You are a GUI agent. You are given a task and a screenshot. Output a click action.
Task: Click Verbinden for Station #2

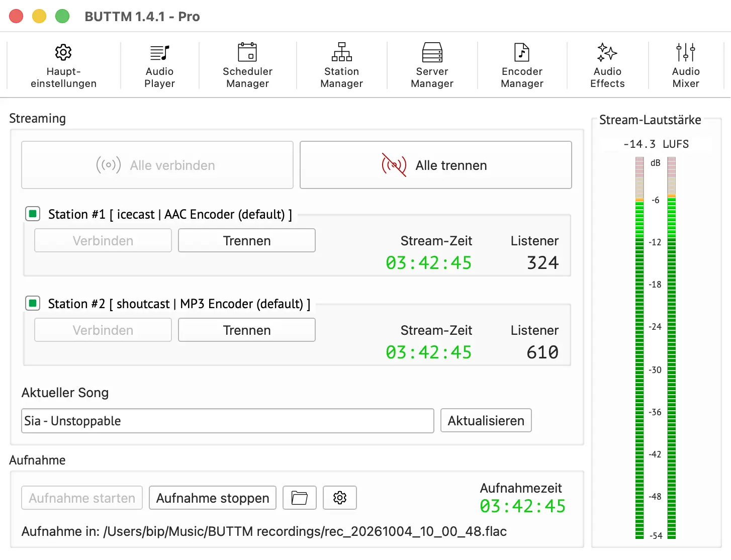[x=103, y=330]
